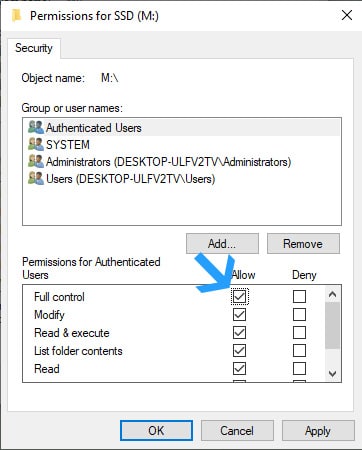The width and height of the screenshot is (362, 450).
Task: Click the 'Read & execute' permission label
Action: 72,333
